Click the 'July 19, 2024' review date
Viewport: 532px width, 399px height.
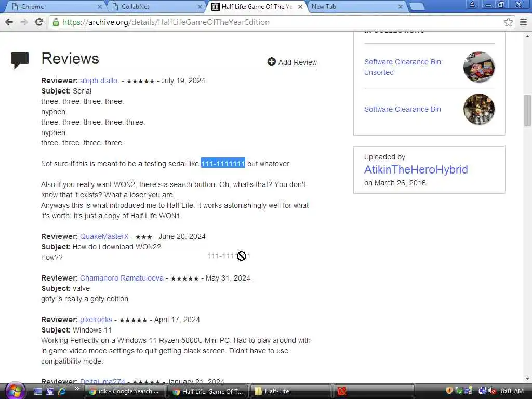(183, 81)
